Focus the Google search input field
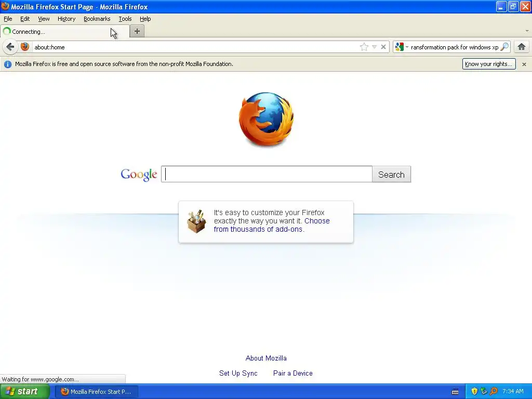This screenshot has width=532, height=399. click(267, 174)
